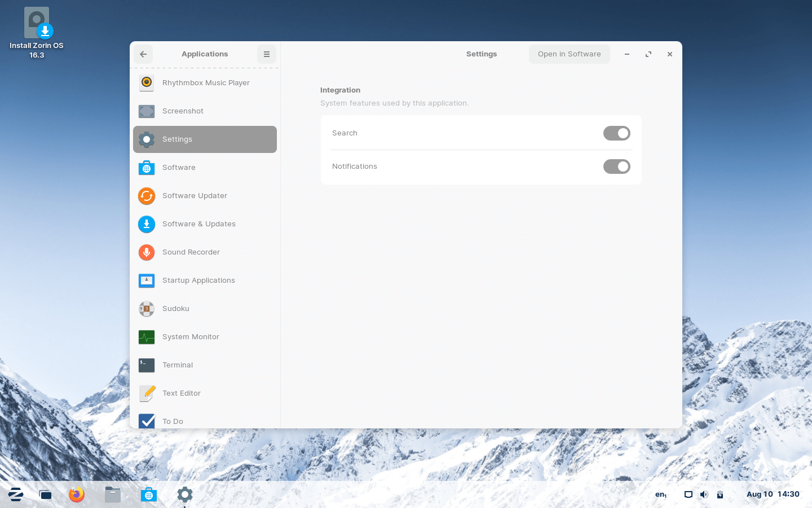Go back using the arrow button
The height and width of the screenshot is (508, 812).
(x=143, y=54)
